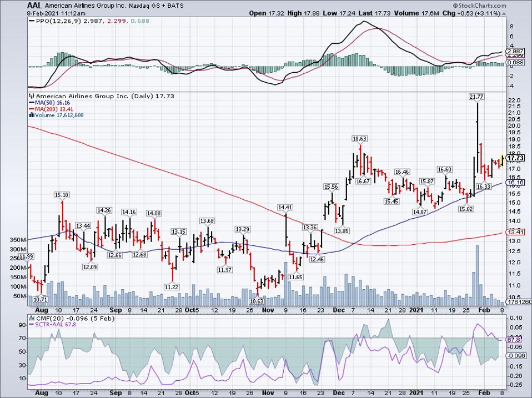This screenshot has width=532, height=398.
Task: Click the 14.87 low price annotation
Action: point(420,212)
